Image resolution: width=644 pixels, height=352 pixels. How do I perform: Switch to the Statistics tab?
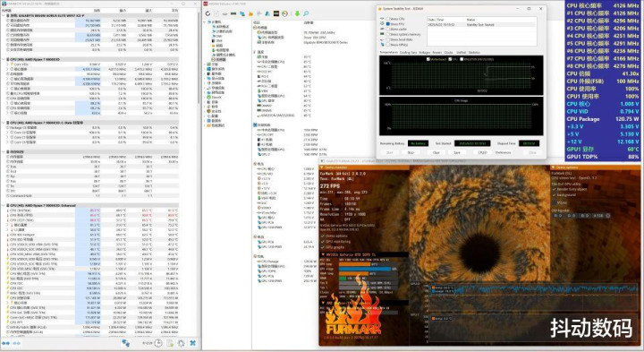tap(474, 53)
